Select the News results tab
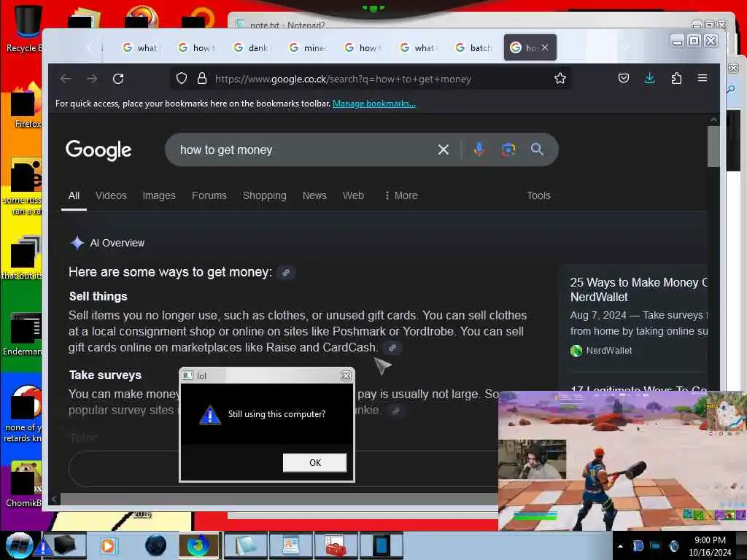Viewport: 747px width, 560px height. click(x=314, y=195)
